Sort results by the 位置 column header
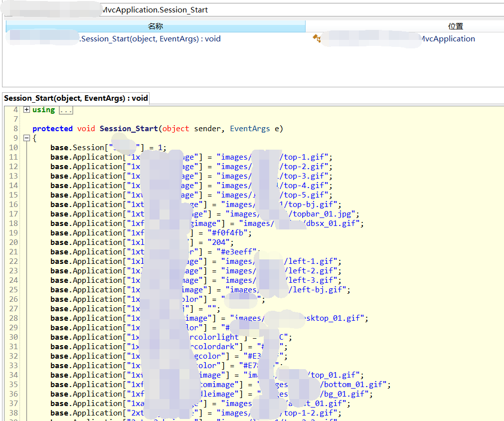Viewport: 504px width, 421px height. point(455,26)
